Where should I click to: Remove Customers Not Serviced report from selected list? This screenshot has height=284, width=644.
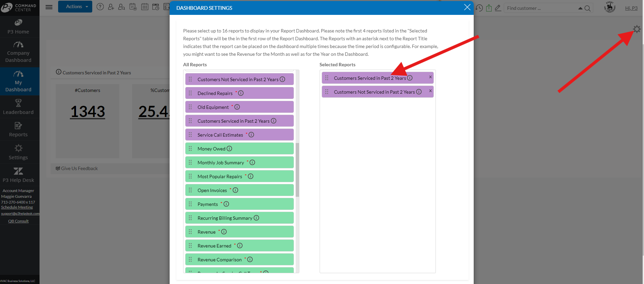pos(430,91)
